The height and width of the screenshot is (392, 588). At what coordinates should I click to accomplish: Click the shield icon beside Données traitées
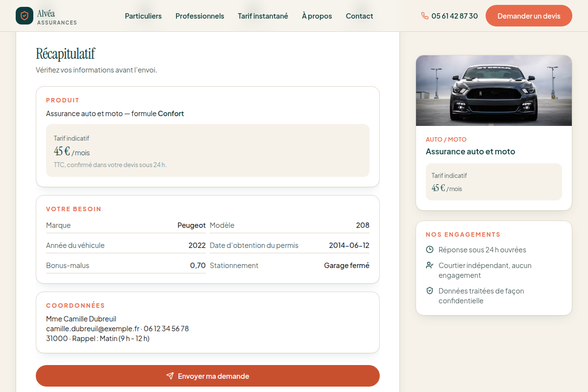point(430,291)
